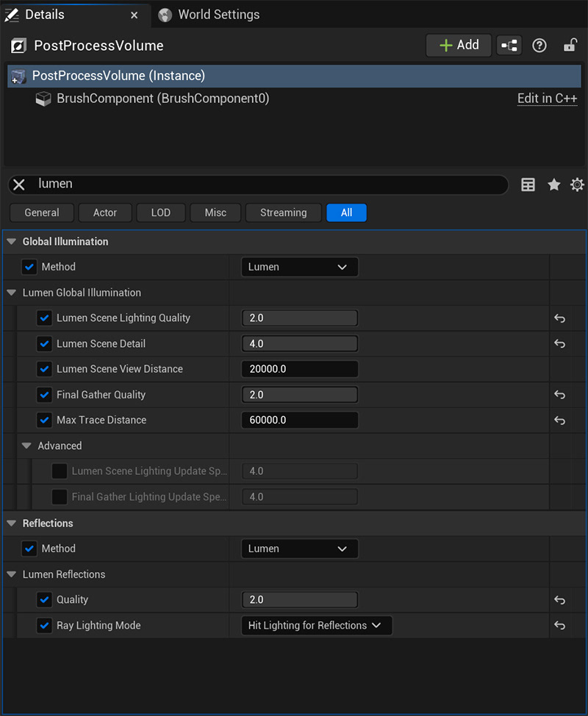
Task: Collapse the Global Illumination section
Action: pos(12,242)
